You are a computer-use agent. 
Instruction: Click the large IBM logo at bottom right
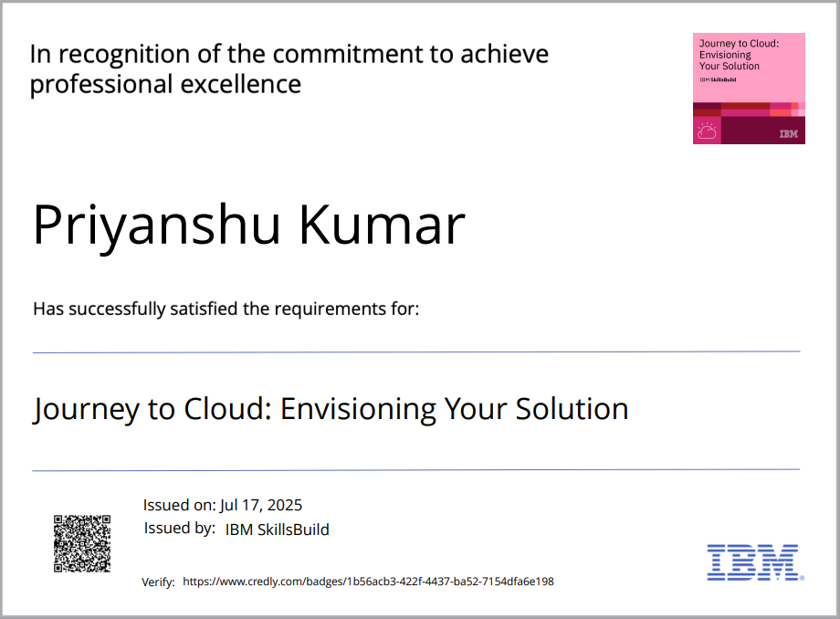pyautogui.click(x=752, y=563)
